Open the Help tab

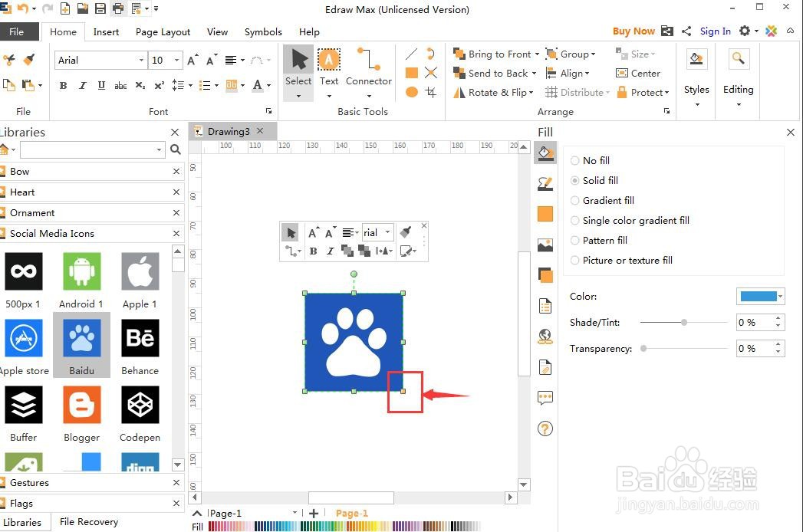tap(309, 31)
